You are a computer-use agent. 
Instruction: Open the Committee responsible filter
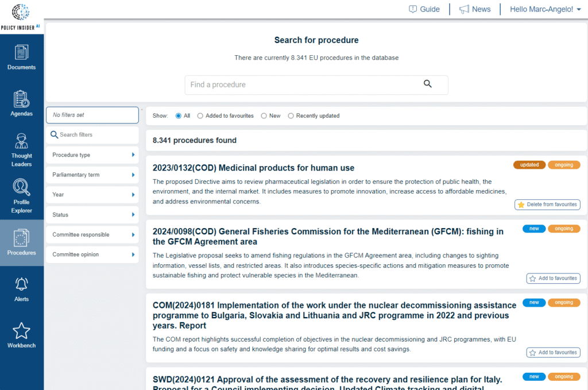[92, 234]
